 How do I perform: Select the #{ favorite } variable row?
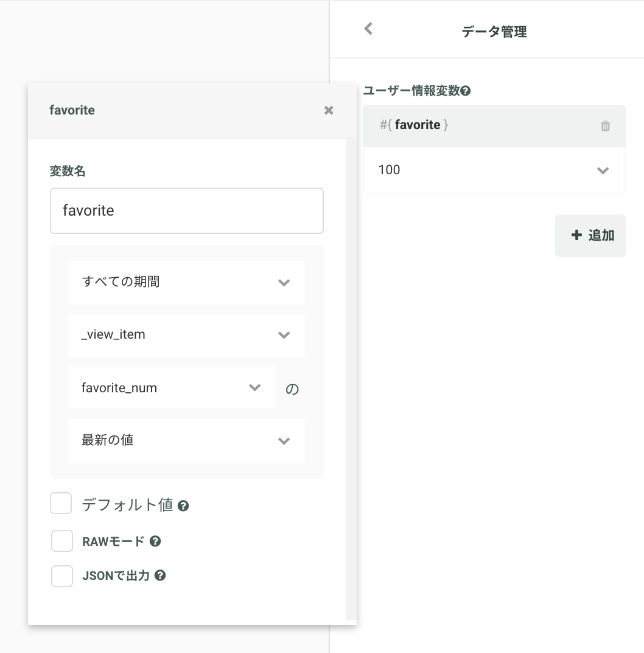pyautogui.click(x=494, y=125)
